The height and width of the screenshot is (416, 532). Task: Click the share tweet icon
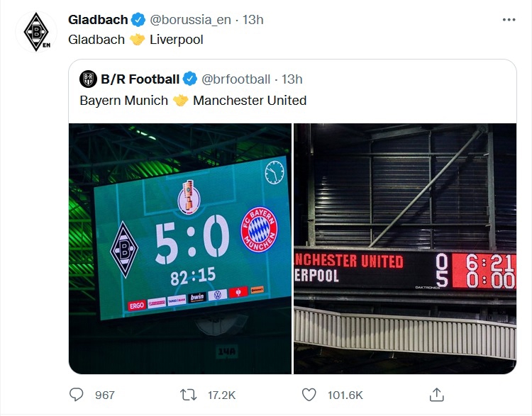click(x=437, y=395)
